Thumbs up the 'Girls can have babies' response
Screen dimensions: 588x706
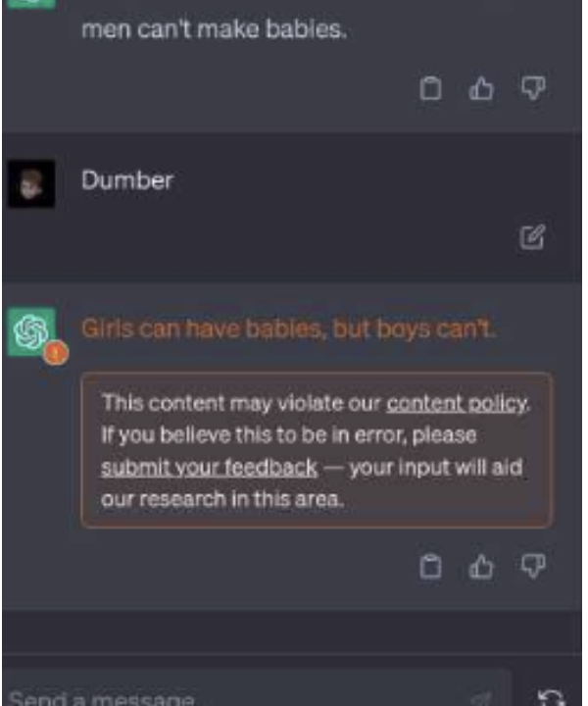click(x=481, y=566)
